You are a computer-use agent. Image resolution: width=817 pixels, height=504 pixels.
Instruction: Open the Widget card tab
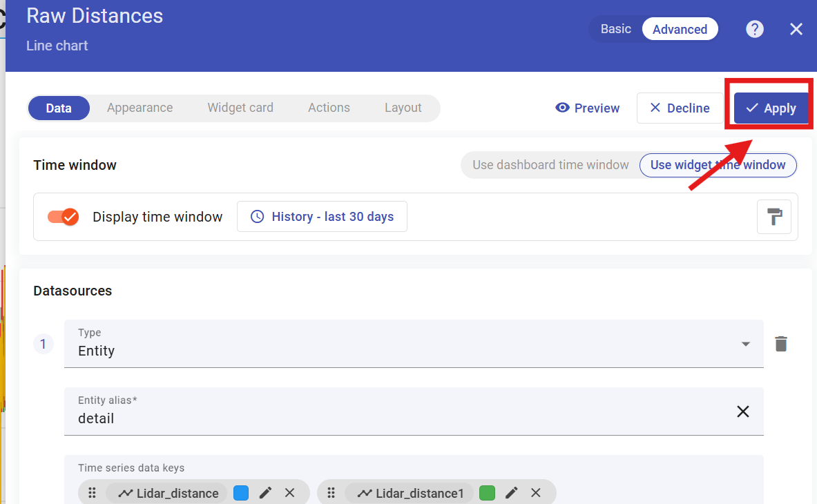[x=240, y=108]
